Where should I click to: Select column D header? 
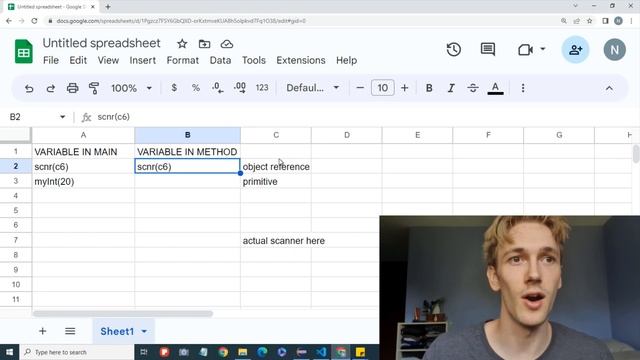(347, 135)
